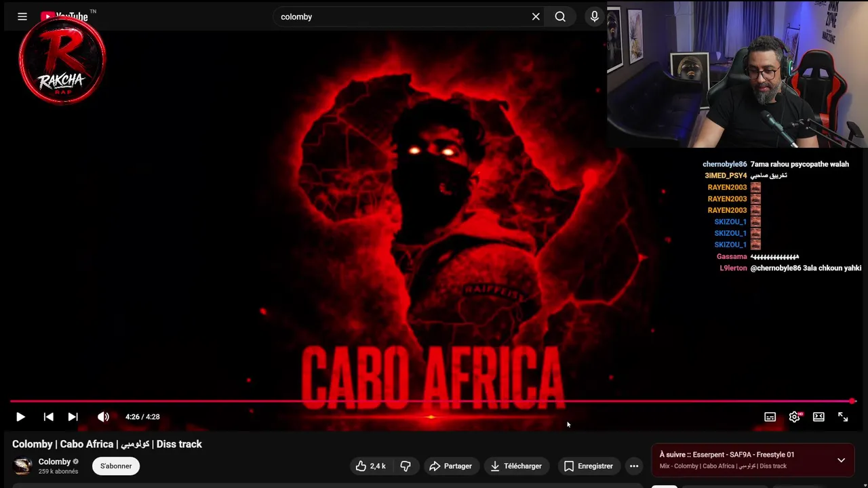
Task: Enter full screen mode
Action: tap(843, 417)
